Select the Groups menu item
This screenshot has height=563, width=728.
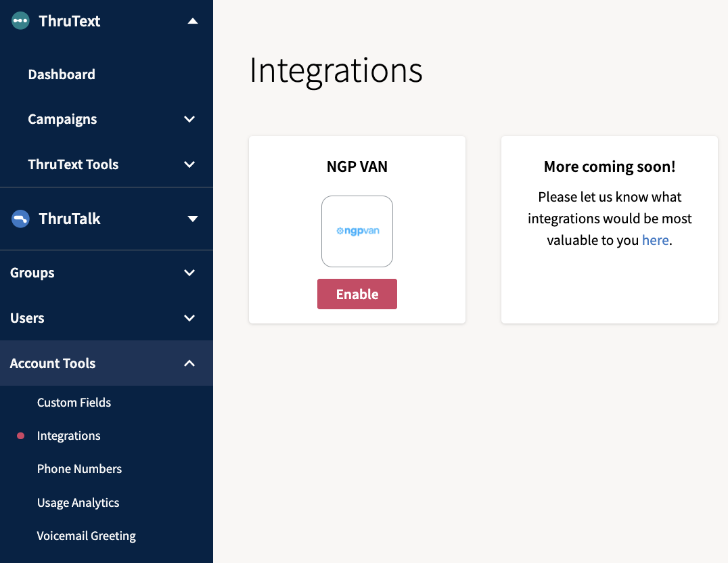[32, 273]
